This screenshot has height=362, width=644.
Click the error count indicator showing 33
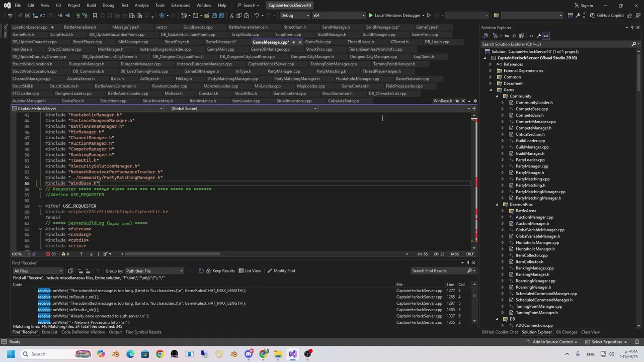click(50, 254)
